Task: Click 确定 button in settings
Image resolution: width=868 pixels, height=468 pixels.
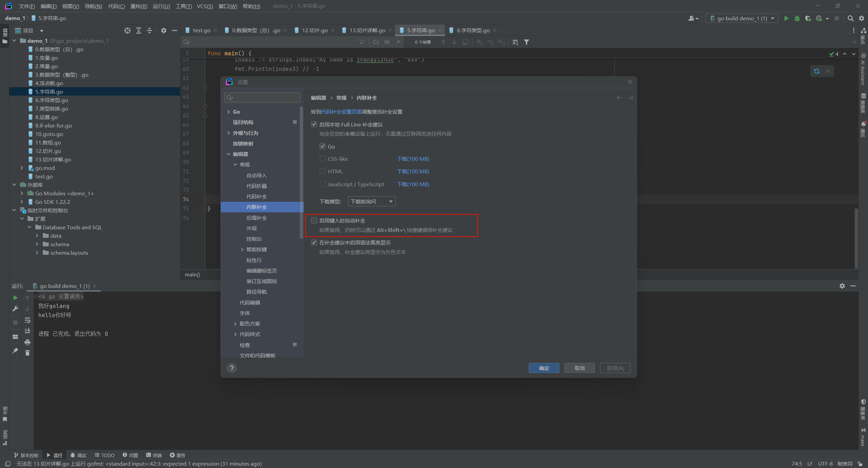Action: click(544, 368)
